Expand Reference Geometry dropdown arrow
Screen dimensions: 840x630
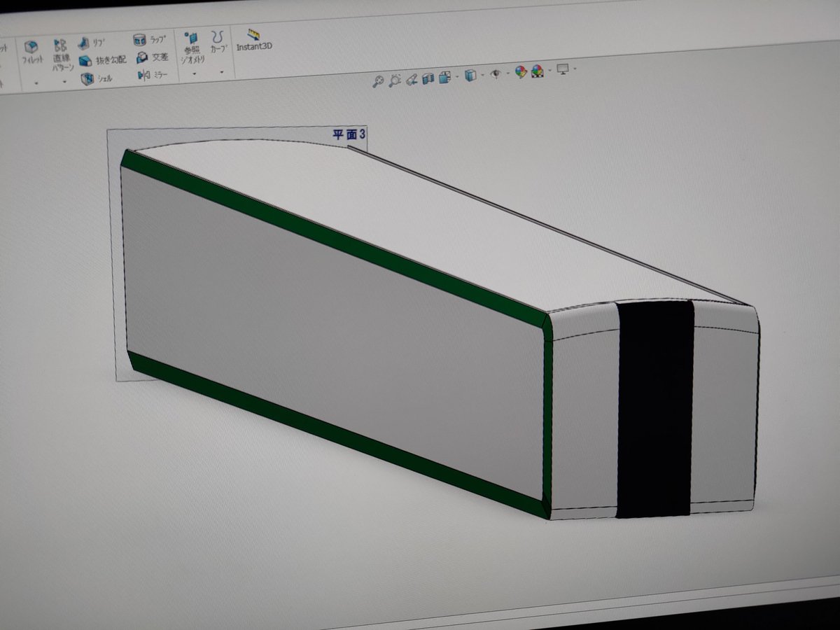point(193,72)
